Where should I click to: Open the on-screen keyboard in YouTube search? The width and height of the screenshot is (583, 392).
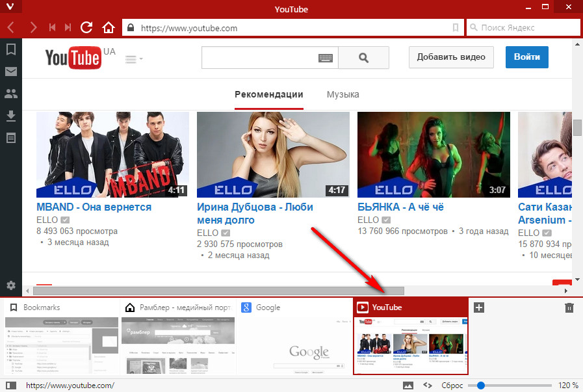coord(326,58)
